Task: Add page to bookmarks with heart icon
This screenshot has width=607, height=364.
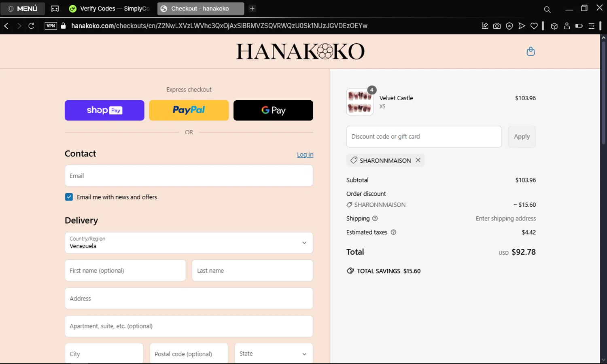Action: tap(534, 26)
